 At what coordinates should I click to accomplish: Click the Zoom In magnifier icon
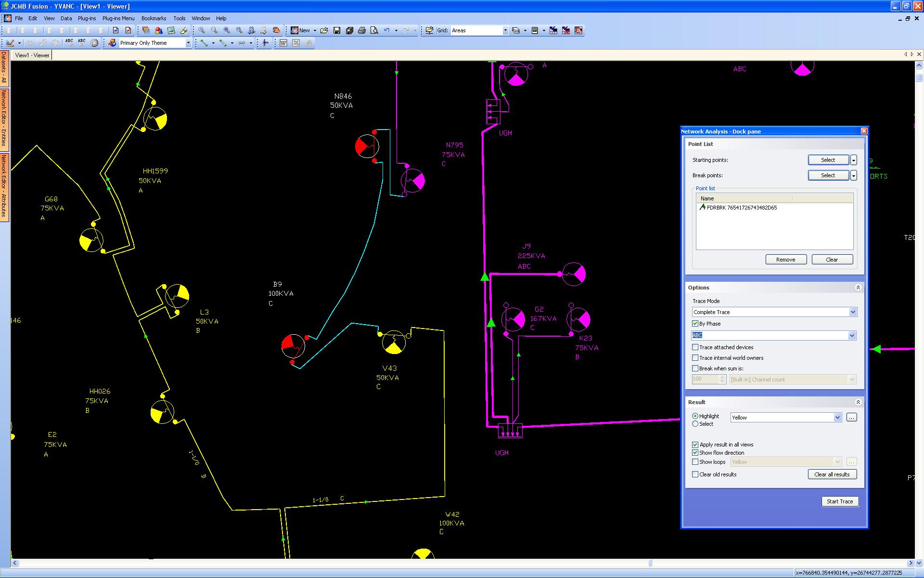coord(202,30)
